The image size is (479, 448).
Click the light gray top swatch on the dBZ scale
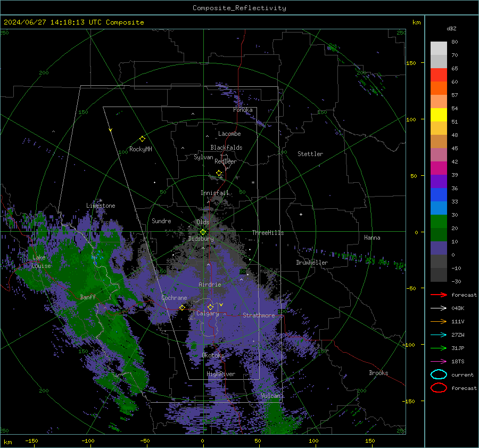[439, 48]
